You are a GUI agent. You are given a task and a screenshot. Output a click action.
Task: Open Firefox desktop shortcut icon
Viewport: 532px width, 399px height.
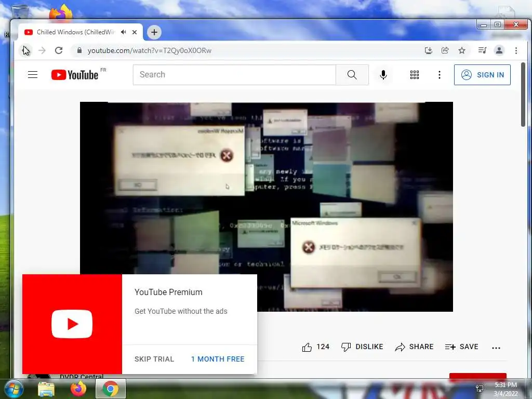coord(61,12)
